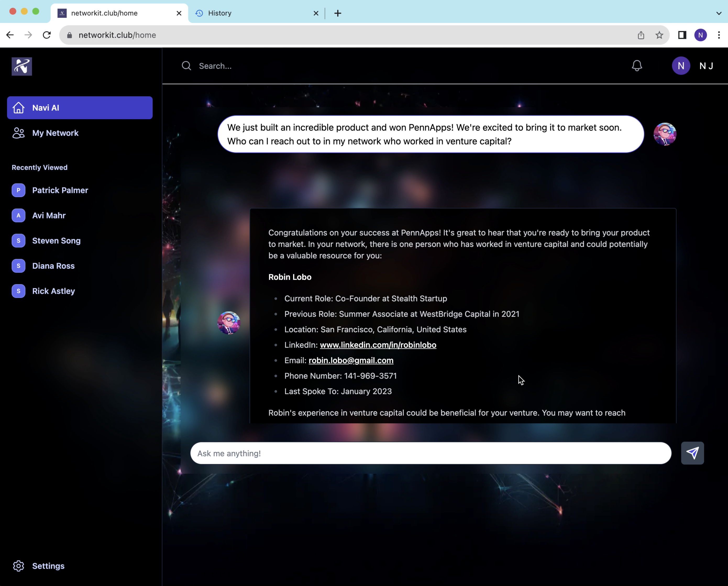Viewport: 728px width, 586px height.
Task: Open the N J user profile avatar
Action: pyautogui.click(x=681, y=66)
